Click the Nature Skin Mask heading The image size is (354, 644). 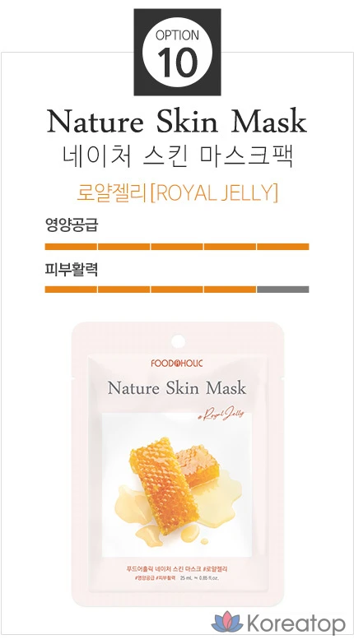(177, 121)
